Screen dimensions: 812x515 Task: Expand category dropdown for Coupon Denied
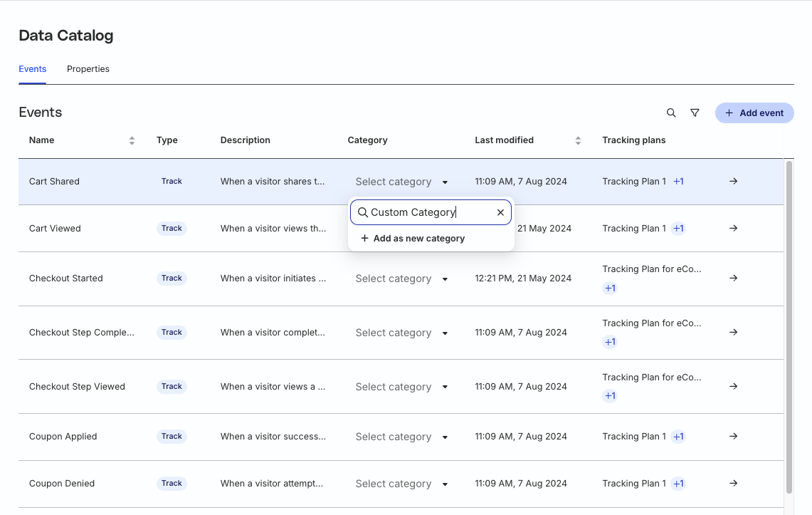click(401, 484)
